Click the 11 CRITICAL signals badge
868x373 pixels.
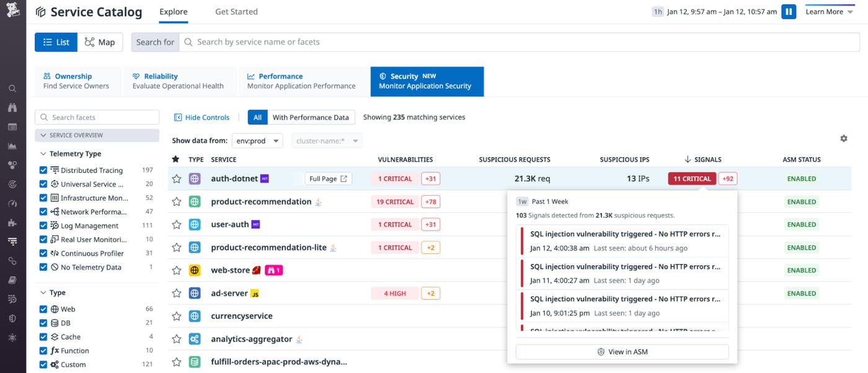692,178
